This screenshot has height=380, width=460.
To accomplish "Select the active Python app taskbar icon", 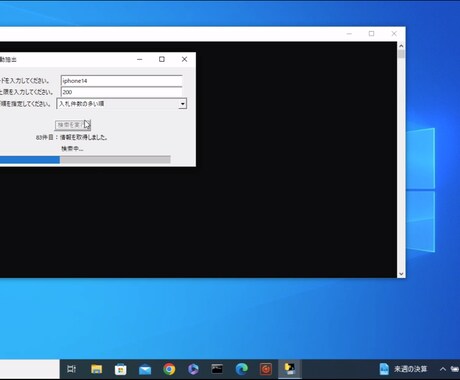I will 290,369.
